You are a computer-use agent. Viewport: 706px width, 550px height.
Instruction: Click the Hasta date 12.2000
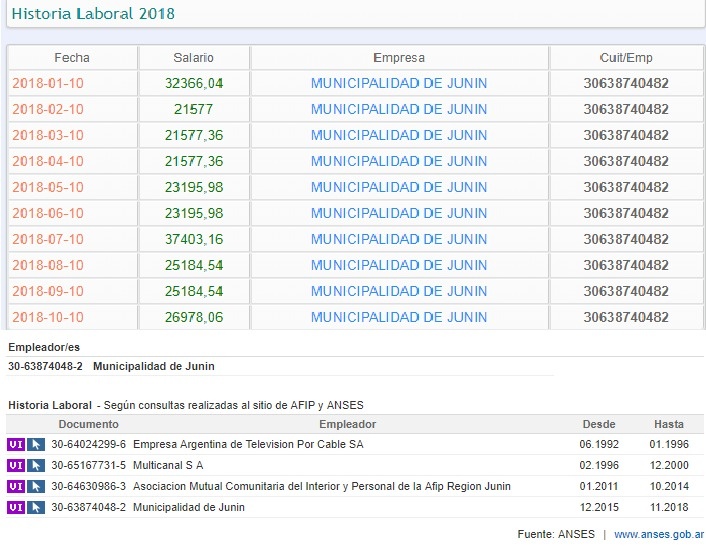(669, 465)
